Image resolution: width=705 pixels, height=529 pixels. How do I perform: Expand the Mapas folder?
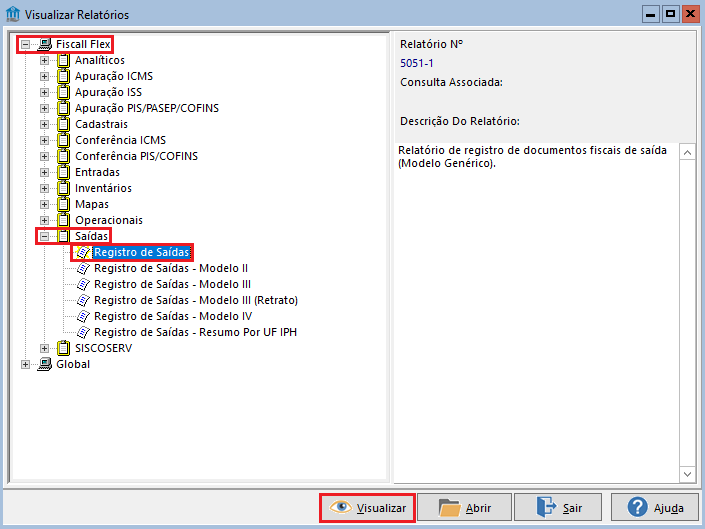[x=44, y=204]
